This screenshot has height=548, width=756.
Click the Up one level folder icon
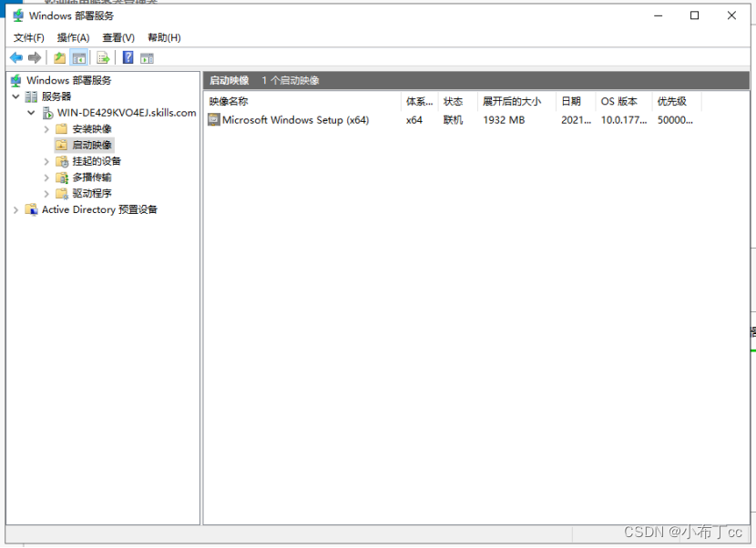click(x=59, y=58)
